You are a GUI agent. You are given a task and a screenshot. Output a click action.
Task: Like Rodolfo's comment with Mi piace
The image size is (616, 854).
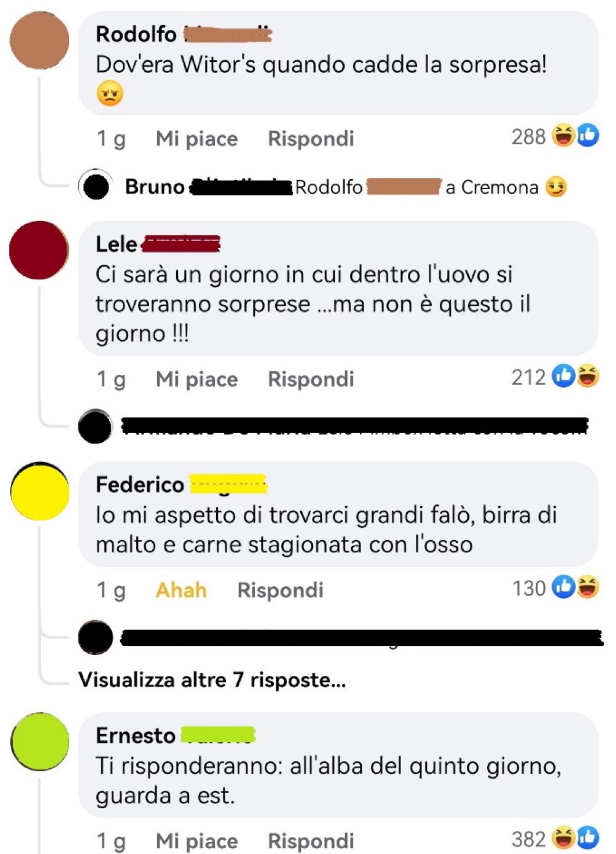point(196,139)
